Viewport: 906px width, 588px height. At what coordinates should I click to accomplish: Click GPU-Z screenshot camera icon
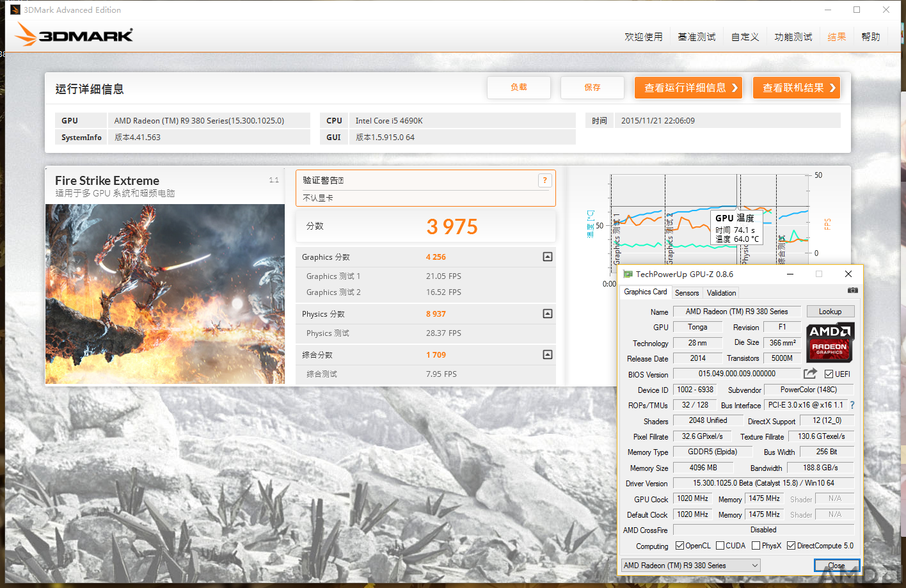[852, 290]
